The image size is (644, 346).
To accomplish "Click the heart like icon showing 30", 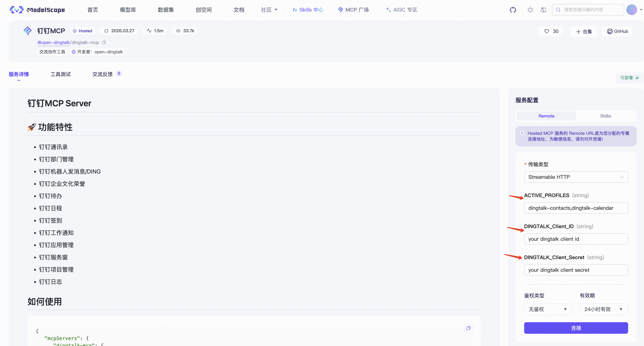I will pyautogui.click(x=547, y=31).
